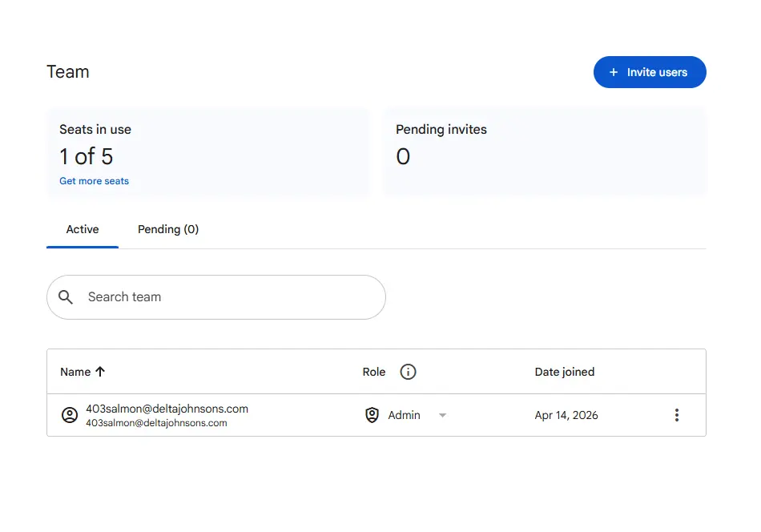Click the Admin role label
Image resolution: width=761 pixels, height=532 pixels.
click(x=404, y=415)
